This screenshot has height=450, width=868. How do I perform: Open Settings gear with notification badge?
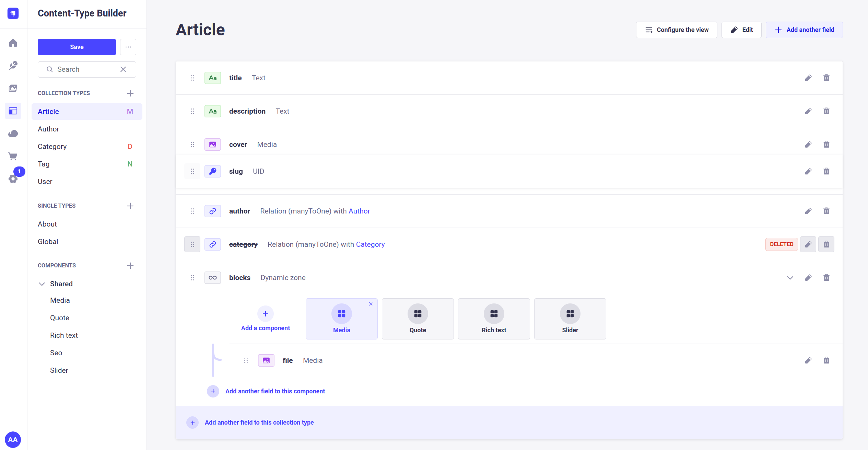click(x=13, y=178)
